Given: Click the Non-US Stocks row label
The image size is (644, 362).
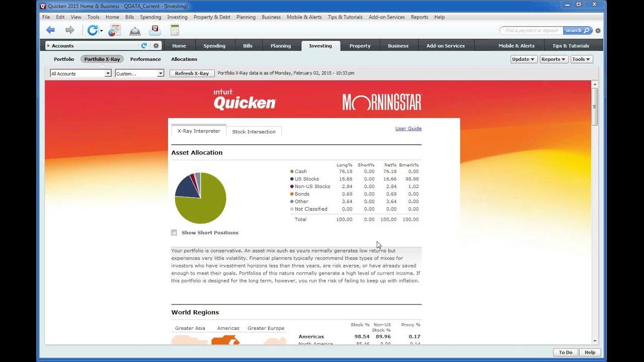Looking at the screenshot, I should coord(312,187).
